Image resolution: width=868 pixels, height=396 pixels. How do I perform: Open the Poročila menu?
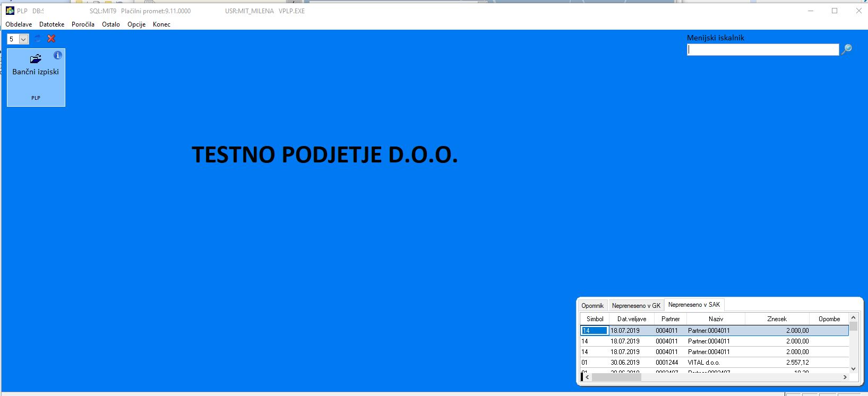point(83,24)
